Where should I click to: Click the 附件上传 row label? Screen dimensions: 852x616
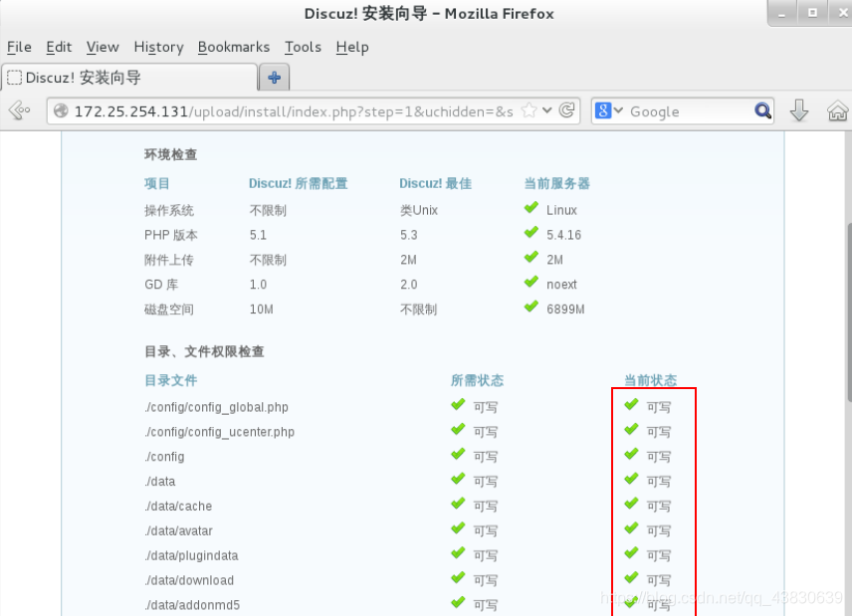point(169,260)
